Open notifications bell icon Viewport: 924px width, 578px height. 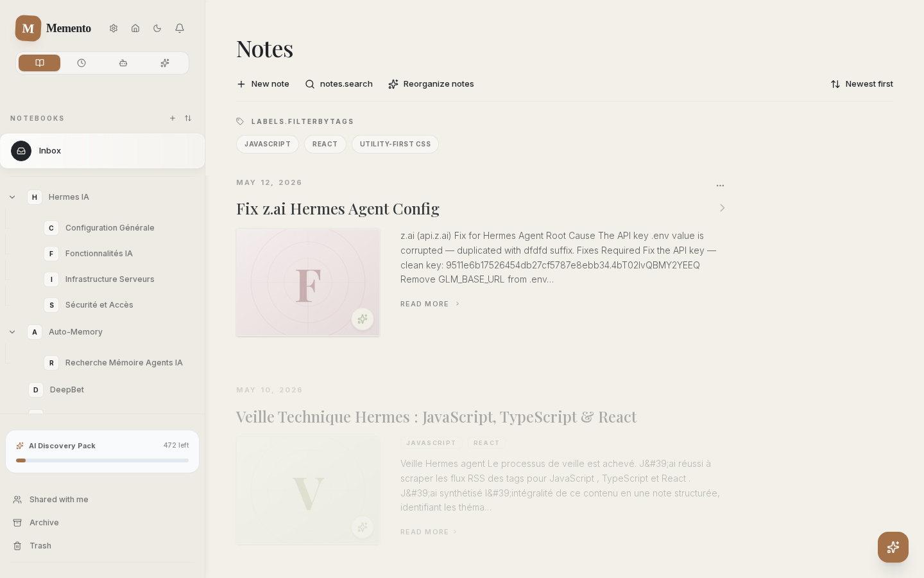click(x=180, y=28)
